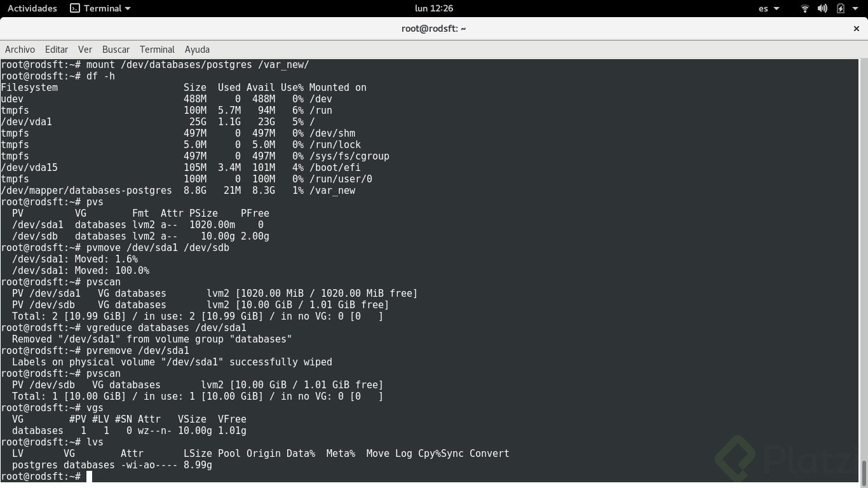The height and width of the screenshot is (488, 868).
Task: Click the battery status icon
Action: pos(841,8)
